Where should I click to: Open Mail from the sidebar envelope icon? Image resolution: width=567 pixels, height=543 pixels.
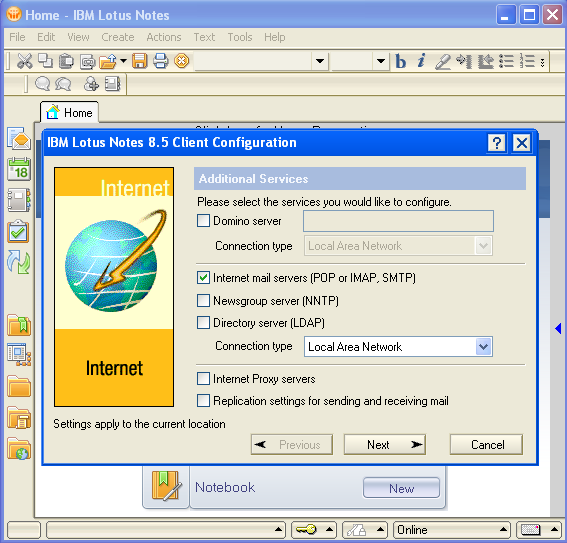pos(19,138)
